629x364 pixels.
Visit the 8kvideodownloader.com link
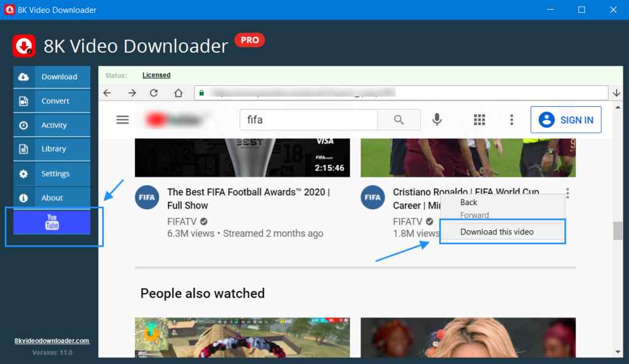tap(52, 341)
